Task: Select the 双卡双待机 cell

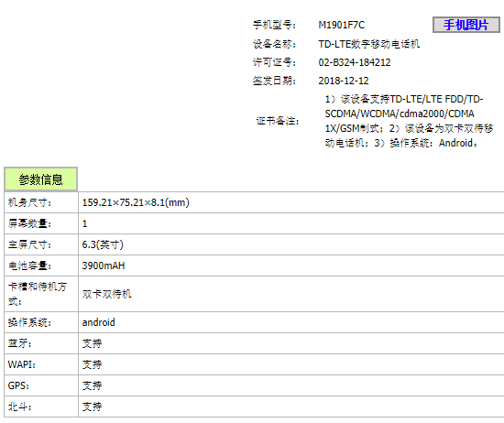Action: click(290, 294)
